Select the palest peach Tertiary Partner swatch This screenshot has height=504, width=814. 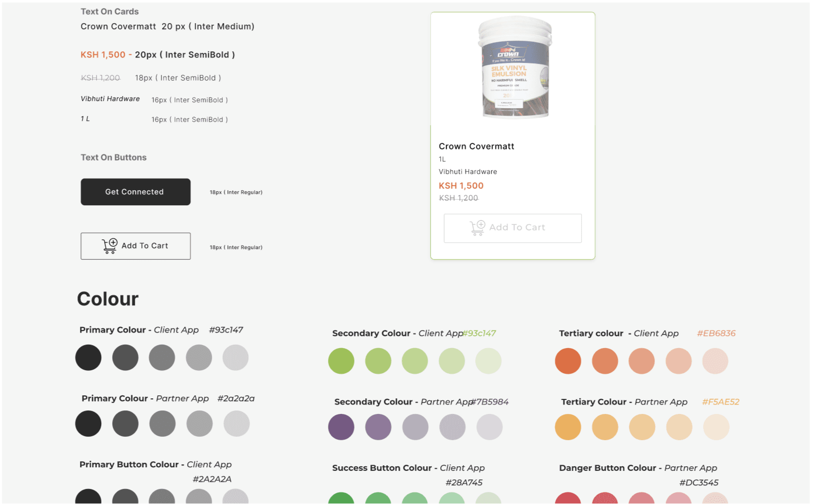[716, 427]
